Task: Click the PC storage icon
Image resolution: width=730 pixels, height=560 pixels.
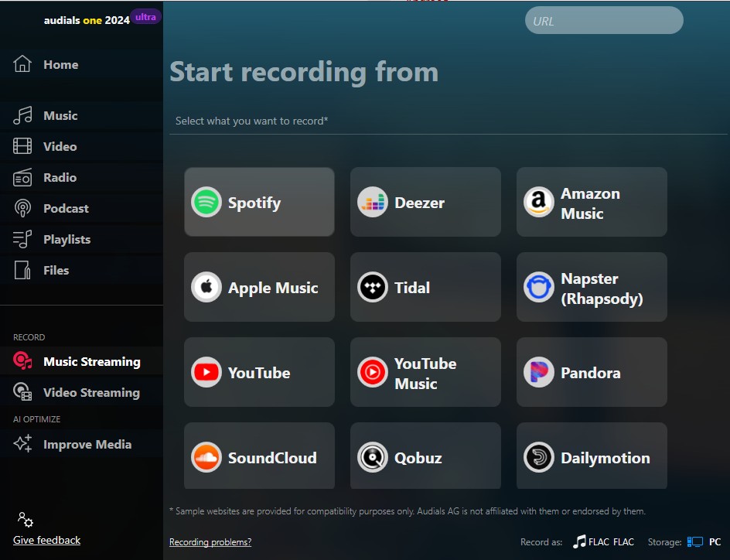Action: click(695, 542)
